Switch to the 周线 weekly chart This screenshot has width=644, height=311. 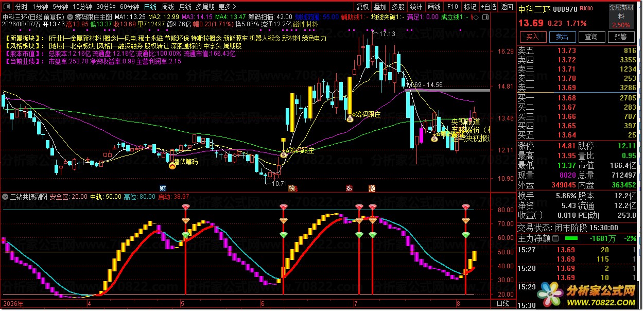click(x=167, y=7)
